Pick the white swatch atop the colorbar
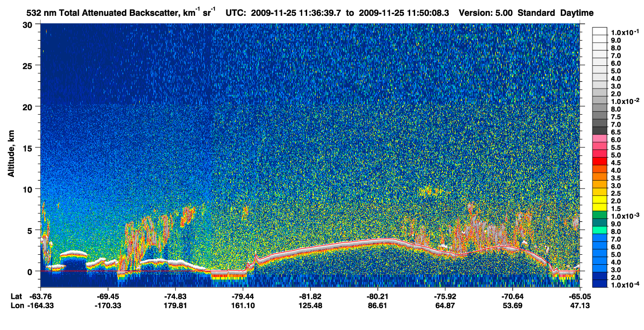 (600, 31)
